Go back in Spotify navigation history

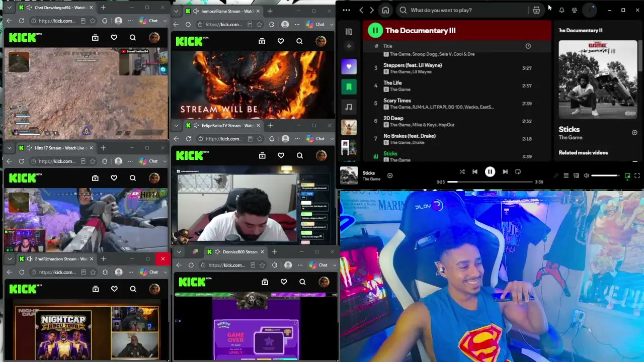pyautogui.click(x=361, y=10)
